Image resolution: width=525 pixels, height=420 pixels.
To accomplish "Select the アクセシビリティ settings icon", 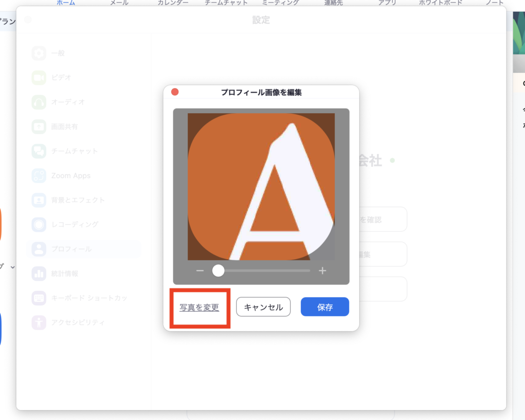I will click(x=39, y=323).
